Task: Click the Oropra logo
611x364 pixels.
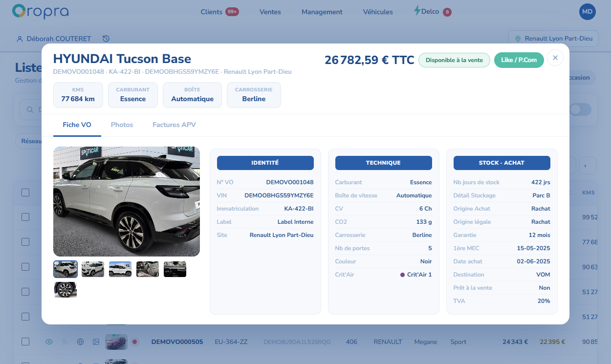Action: pos(40,12)
